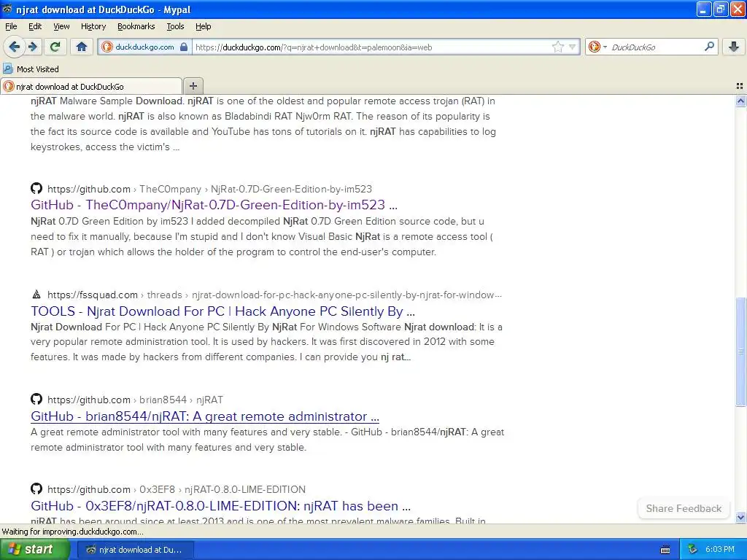This screenshot has width=747, height=560.
Task: Open the File menu
Action: point(11,26)
